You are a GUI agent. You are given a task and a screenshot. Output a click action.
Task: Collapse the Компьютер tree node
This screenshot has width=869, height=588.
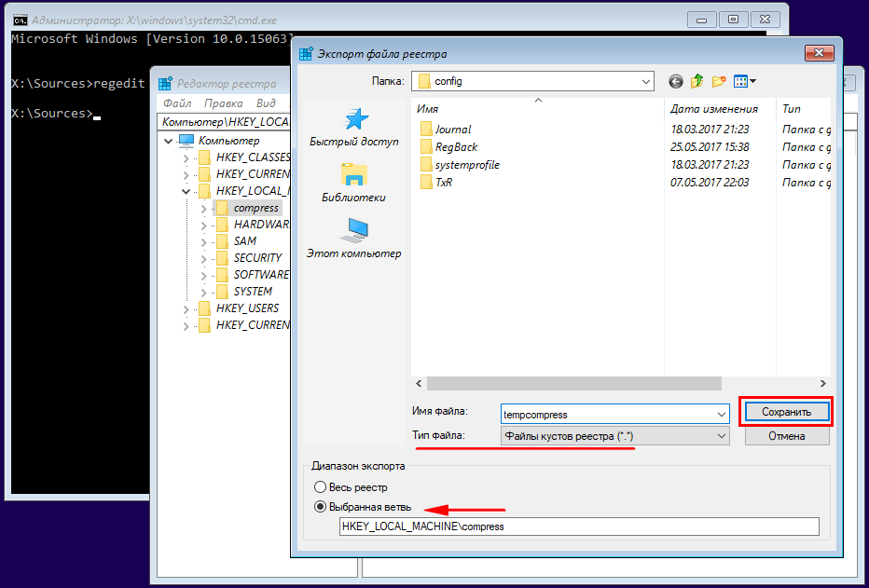(x=168, y=142)
